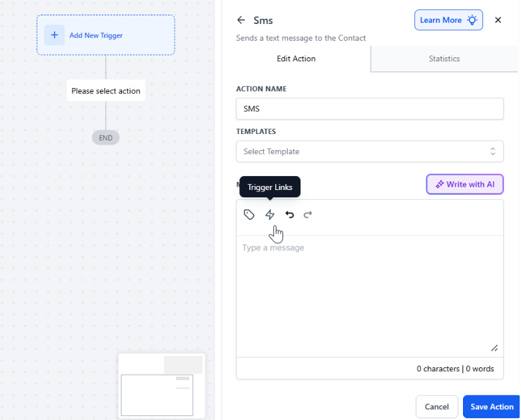521x420 pixels.
Task: Cancel editing the SMS action
Action: pos(436,407)
